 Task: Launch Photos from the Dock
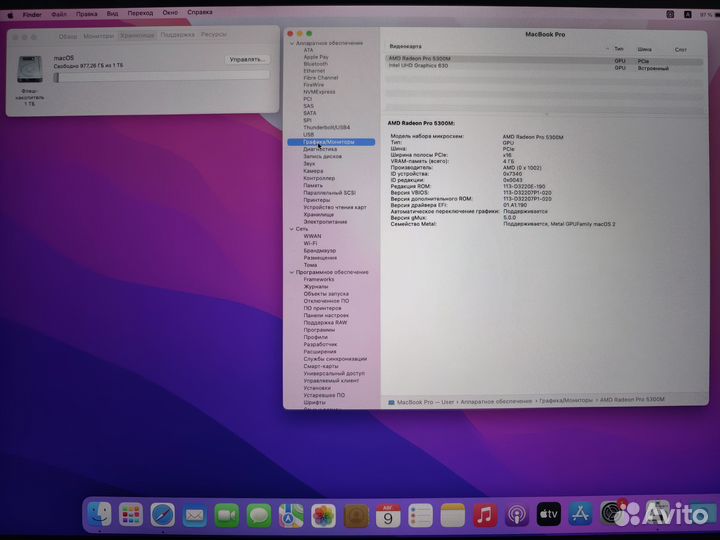(323, 516)
